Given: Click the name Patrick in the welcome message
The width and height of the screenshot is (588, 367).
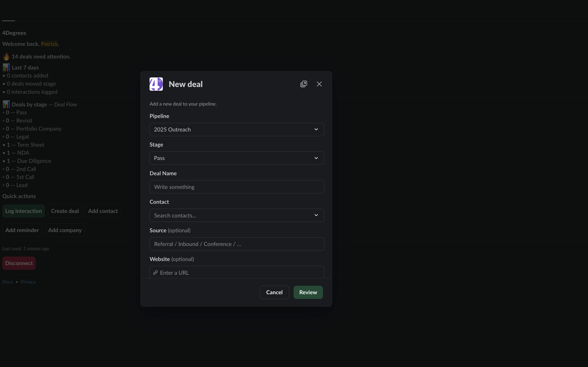Looking at the screenshot, I should [x=49, y=44].
